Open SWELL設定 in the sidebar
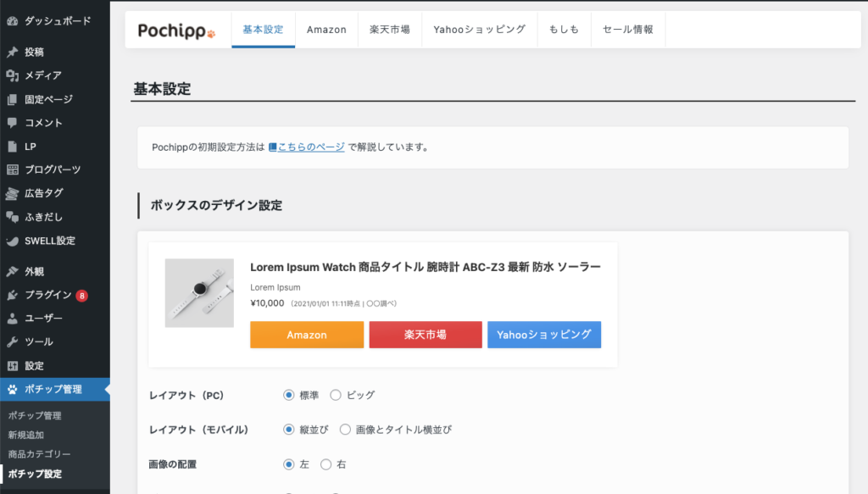 point(50,241)
